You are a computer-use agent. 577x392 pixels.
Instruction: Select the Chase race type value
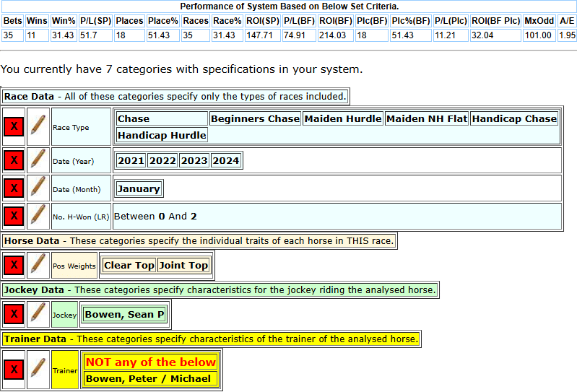click(162, 119)
